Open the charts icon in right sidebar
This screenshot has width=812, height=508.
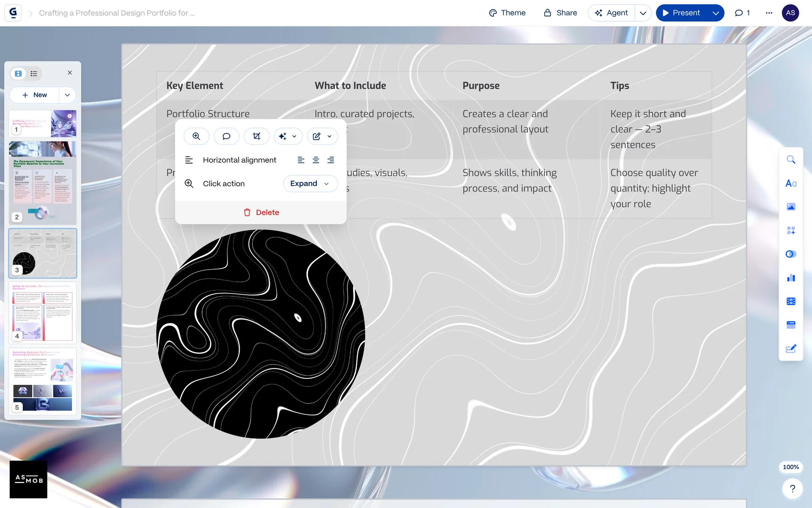(790, 278)
